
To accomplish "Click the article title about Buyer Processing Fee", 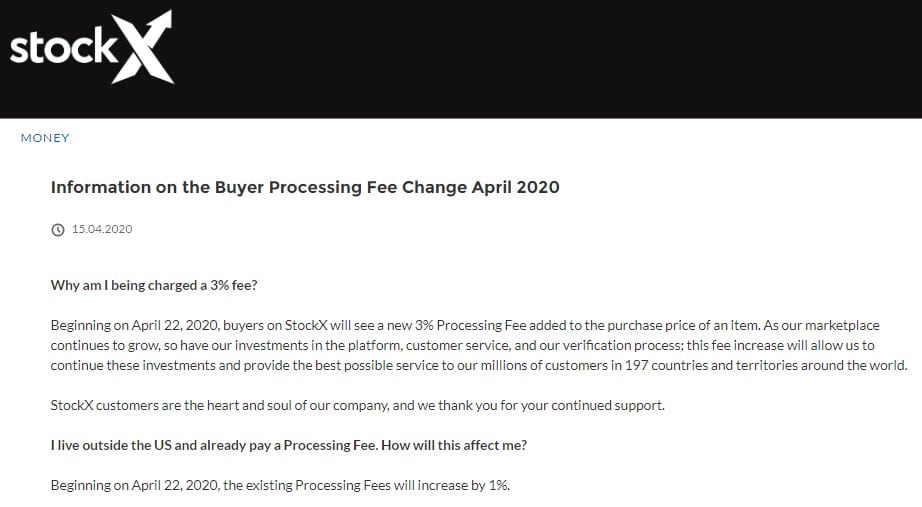I will pyautogui.click(x=305, y=187).
